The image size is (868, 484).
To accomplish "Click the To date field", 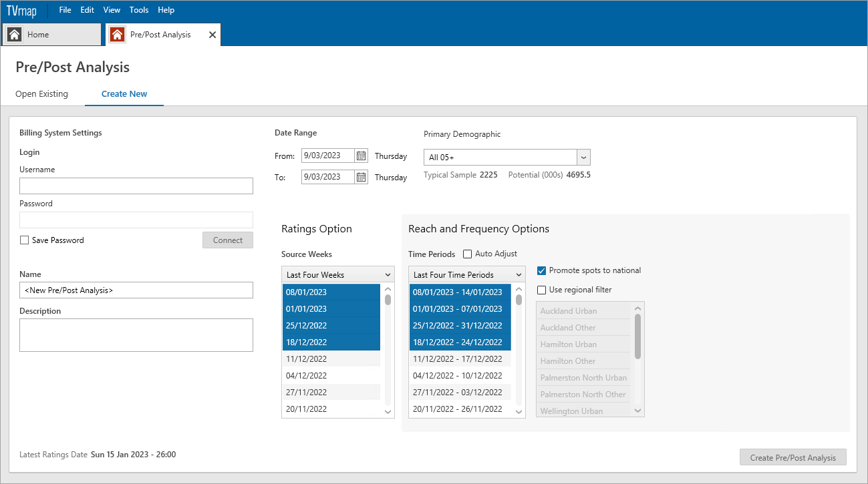I will pyautogui.click(x=328, y=177).
